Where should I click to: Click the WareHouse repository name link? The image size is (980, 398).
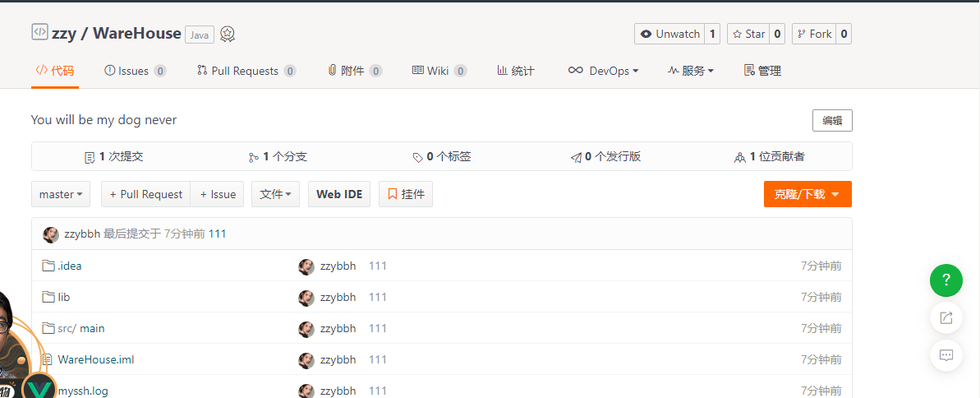pyautogui.click(x=137, y=34)
